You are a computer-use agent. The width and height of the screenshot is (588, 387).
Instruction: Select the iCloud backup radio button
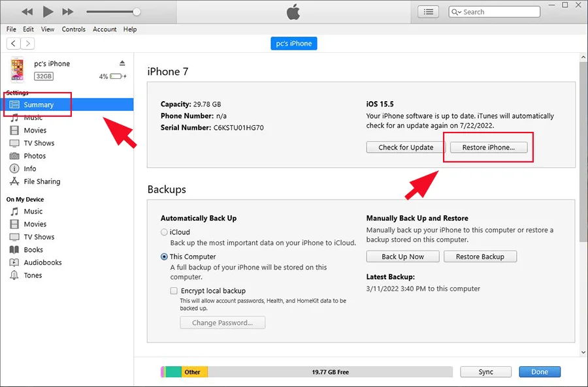pyautogui.click(x=164, y=232)
